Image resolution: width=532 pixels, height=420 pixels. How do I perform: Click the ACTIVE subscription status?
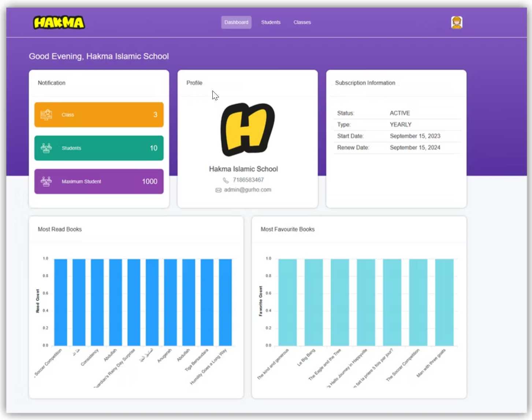(400, 113)
